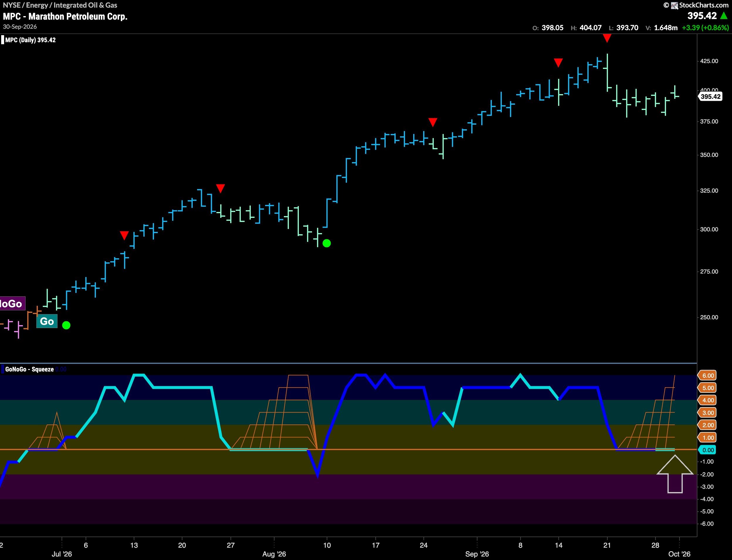
Task: Click the GoNoGo - Squeeze panel label
Action: (29, 369)
